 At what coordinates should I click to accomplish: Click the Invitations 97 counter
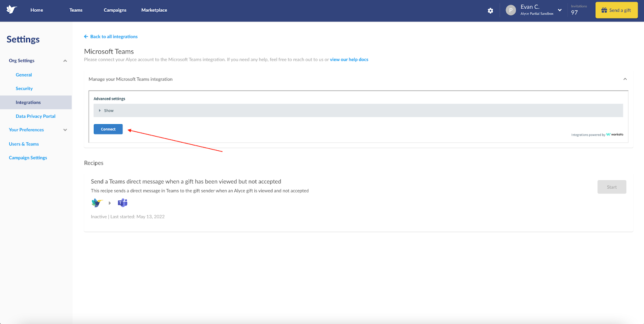(579, 10)
